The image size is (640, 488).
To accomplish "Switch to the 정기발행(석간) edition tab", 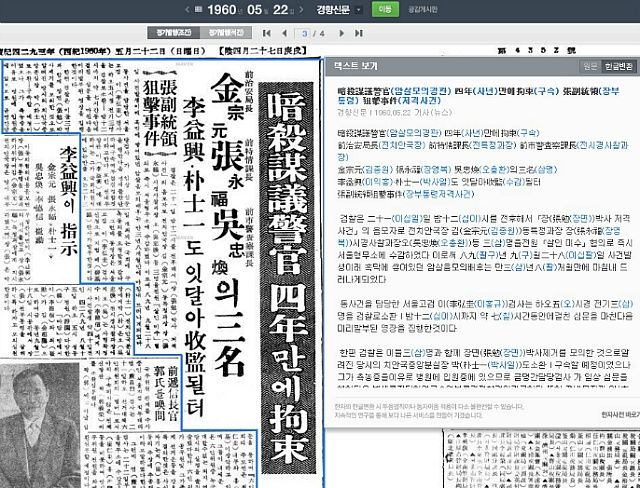I will coord(226,33).
